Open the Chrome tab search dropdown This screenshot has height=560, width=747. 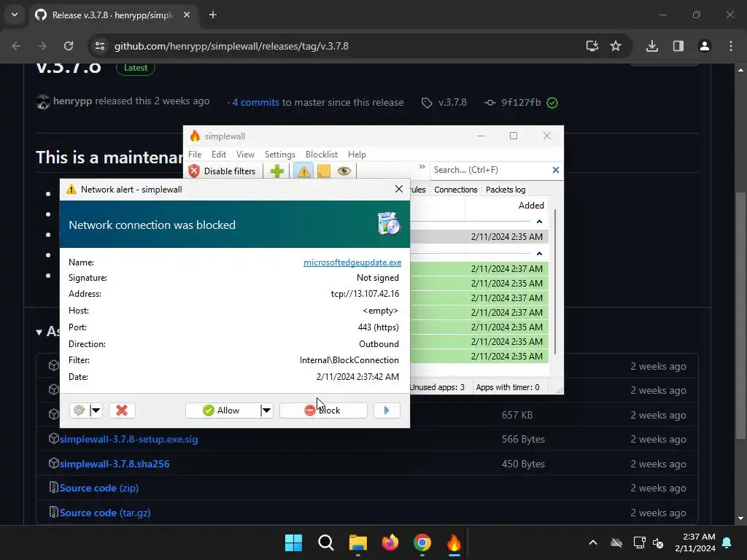tap(15, 15)
